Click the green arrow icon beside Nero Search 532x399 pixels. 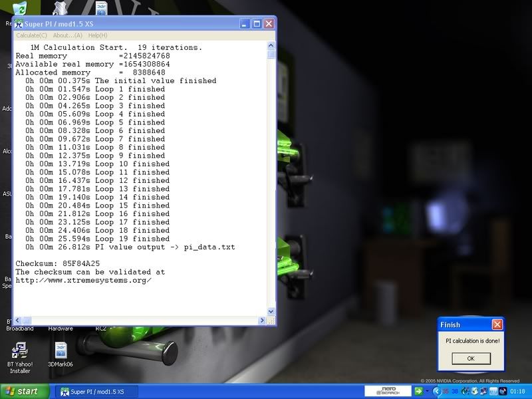(x=418, y=392)
